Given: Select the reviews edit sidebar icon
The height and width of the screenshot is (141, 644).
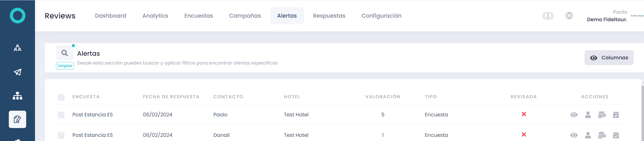Looking at the screenshot, I should pyautogui.click(x=17, y=119).
